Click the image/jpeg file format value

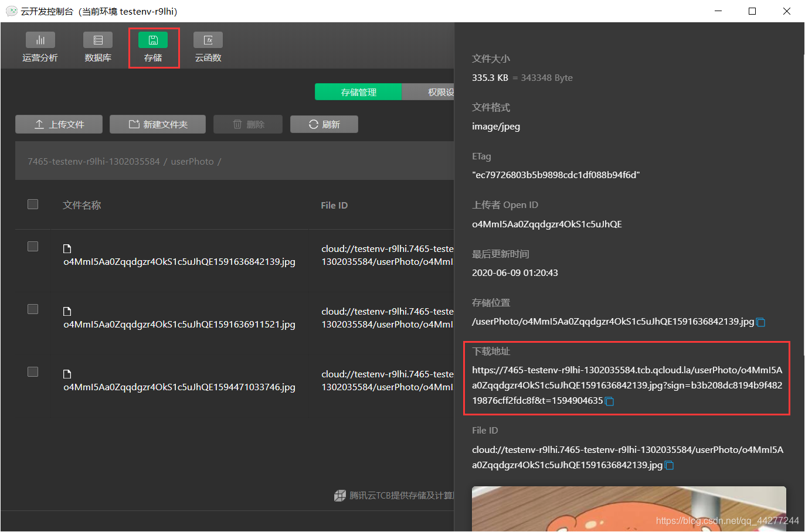(x=496, y=127)
